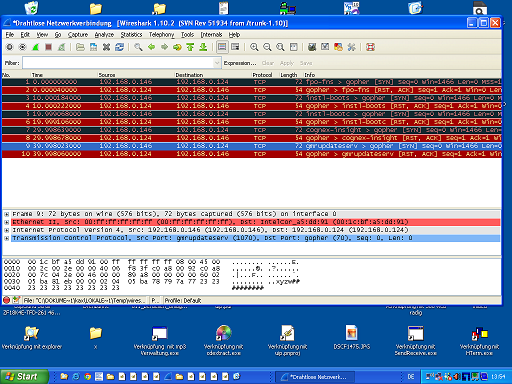Restart the current capture
512x384 pixels.
tap(61, 47)
